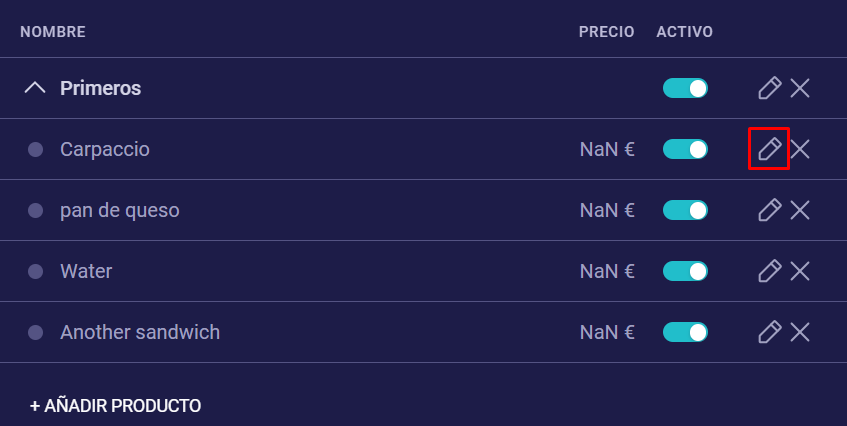
Task: Click the Another sandwich drag handle dot
Action: [35, 332]
